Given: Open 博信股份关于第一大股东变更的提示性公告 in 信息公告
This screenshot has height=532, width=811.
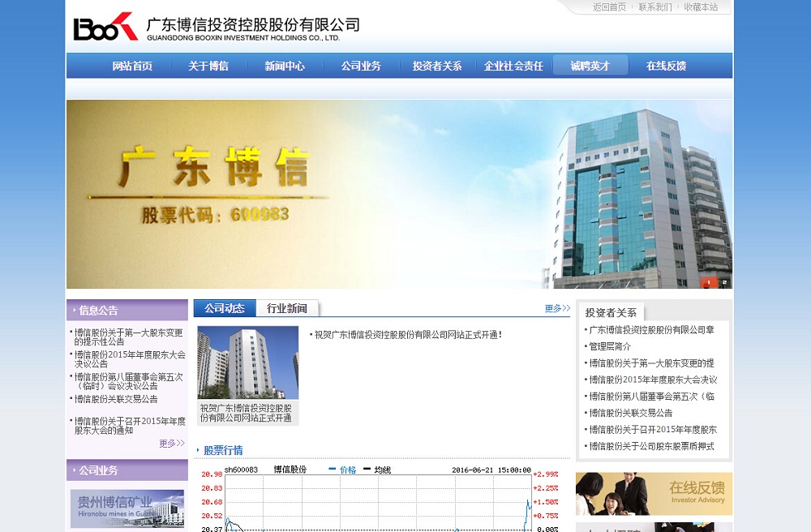Looking at the screenshot, I should pos(128,337).
